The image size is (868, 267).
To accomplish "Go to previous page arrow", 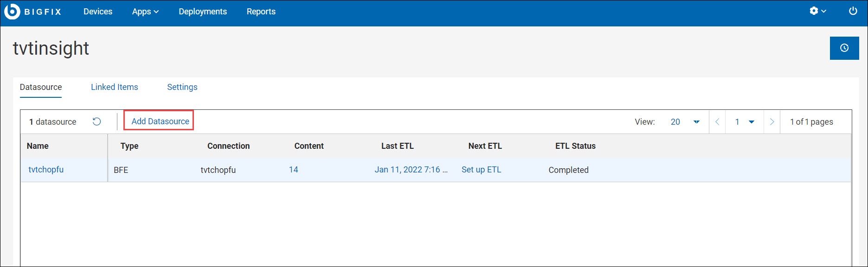I will pyautogui.click(x=717, y=122).
